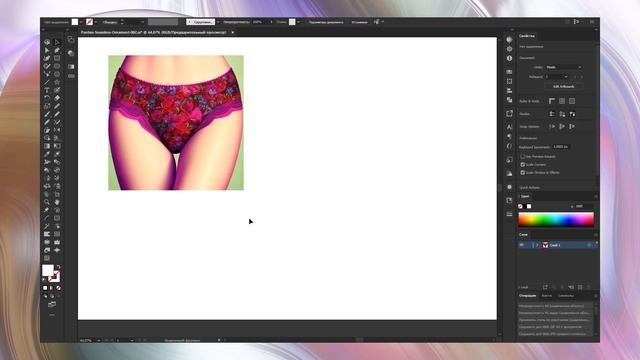Screen dimensions: 640x360
Task: Select the Hand tool
Action: tap(57, 202)
